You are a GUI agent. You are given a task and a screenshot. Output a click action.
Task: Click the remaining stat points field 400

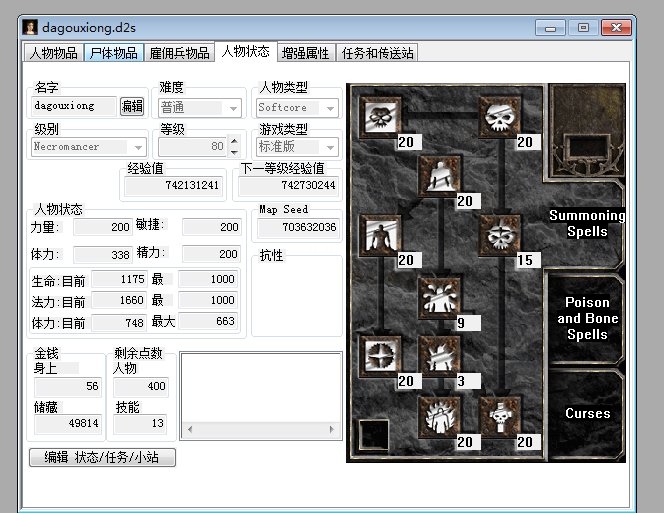pyautogui.click(x=141, y=386)
